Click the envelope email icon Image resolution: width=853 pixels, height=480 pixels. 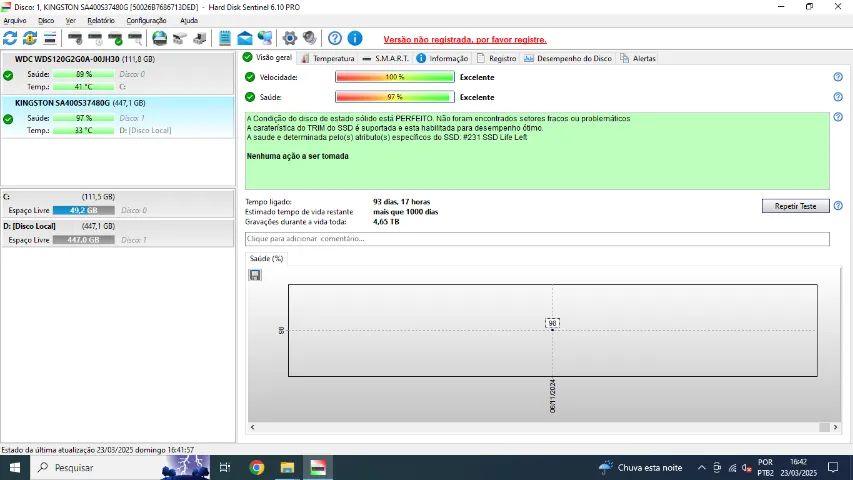(x=245, y=38)
